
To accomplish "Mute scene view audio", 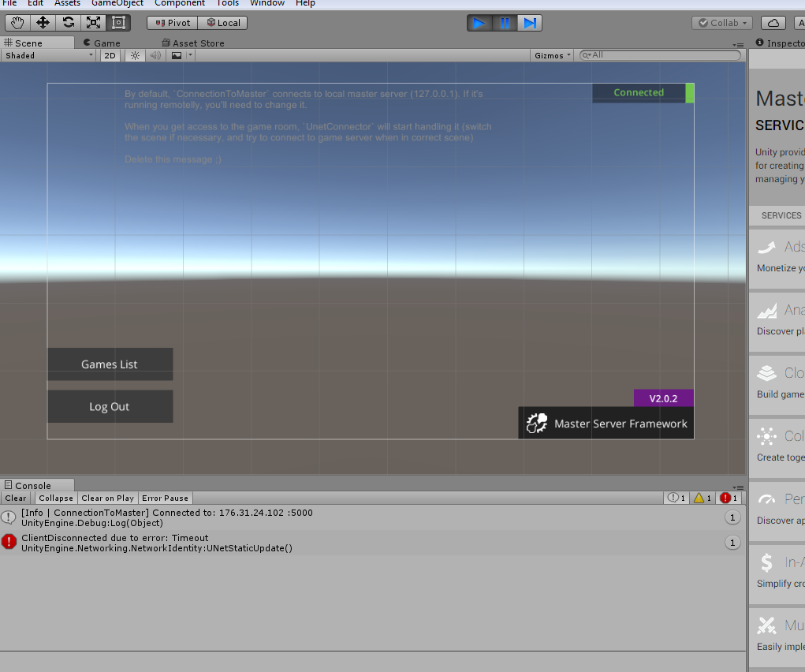I will 155,56.
